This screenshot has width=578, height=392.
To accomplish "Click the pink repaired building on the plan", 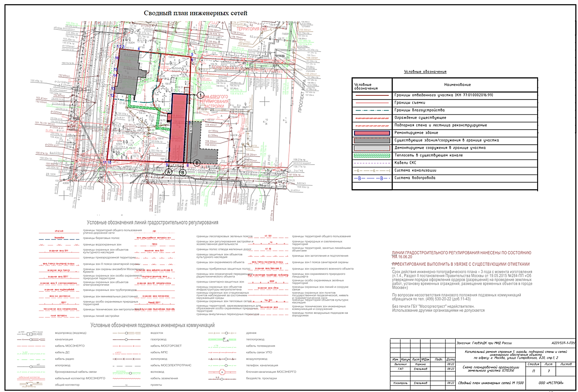I will pyautogui.click(x=179, y=128).
